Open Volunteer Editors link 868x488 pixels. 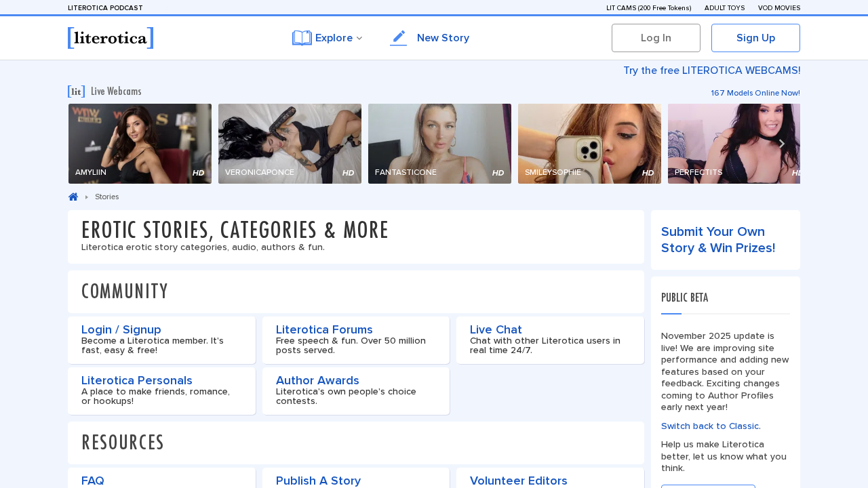tap(519, 481)
